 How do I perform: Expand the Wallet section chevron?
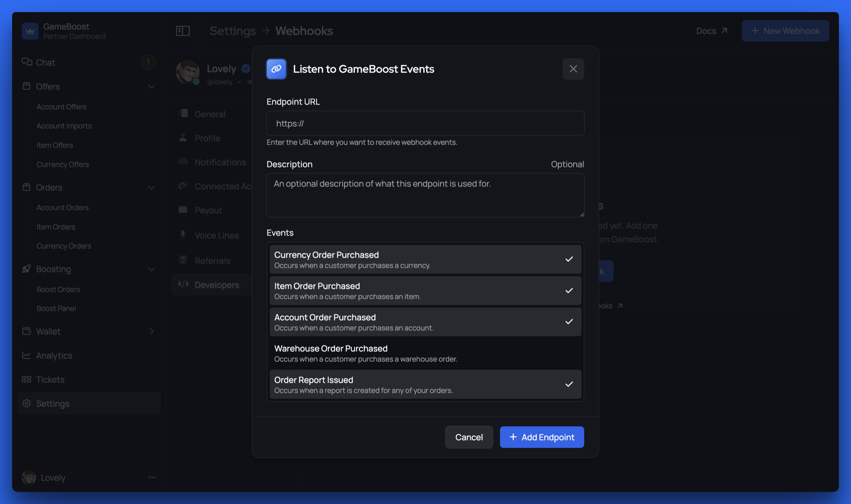click(x=151, y=331)
